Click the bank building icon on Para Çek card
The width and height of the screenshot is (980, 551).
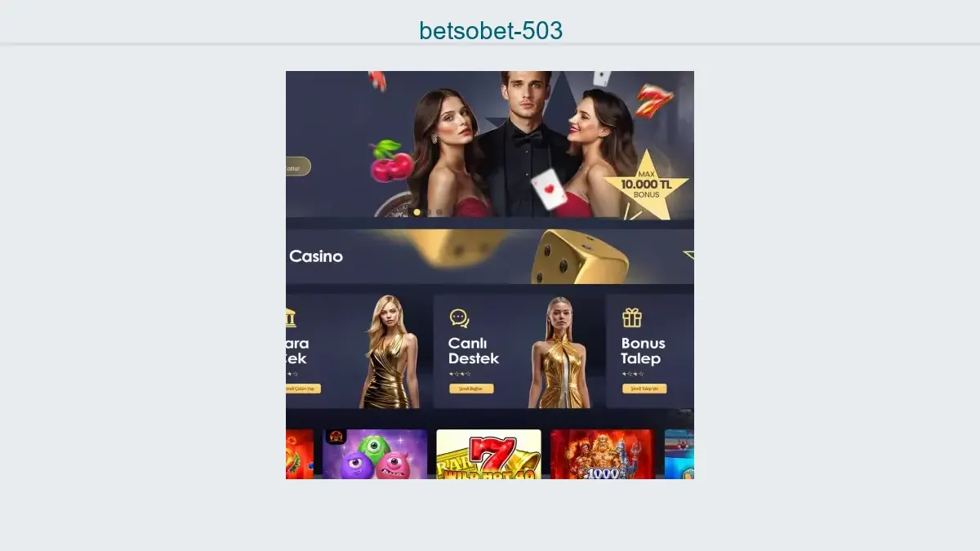(x=291, y=318)
